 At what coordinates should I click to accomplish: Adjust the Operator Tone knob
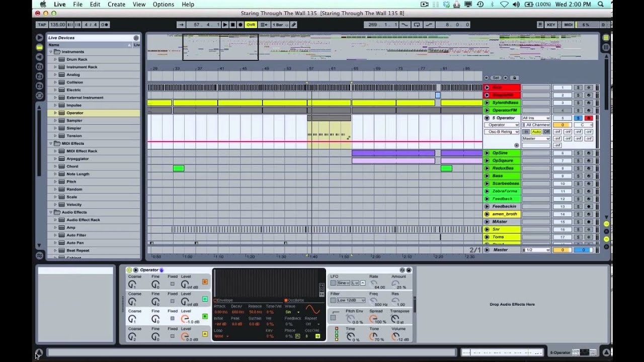(373, 335)
